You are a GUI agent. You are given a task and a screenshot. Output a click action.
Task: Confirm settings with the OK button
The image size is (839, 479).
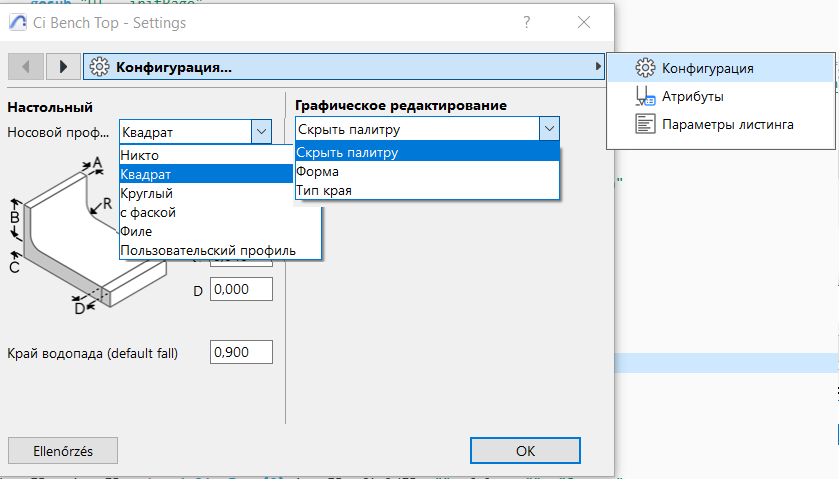[x=525, y=451]
